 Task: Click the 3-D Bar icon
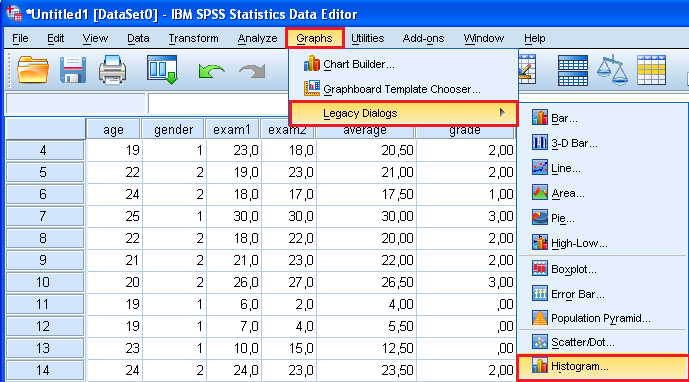(x=540, y=142)
